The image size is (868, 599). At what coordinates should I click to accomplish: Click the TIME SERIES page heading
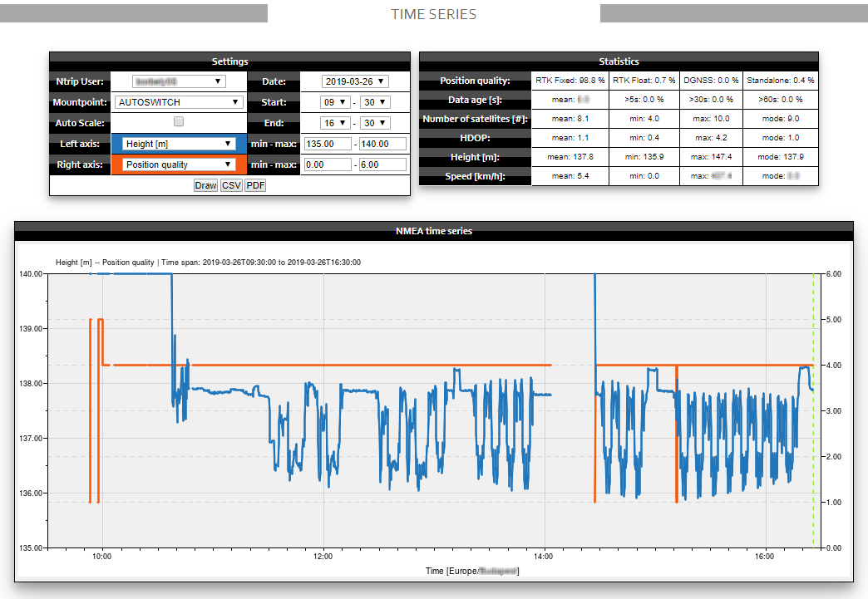point(434,14)
